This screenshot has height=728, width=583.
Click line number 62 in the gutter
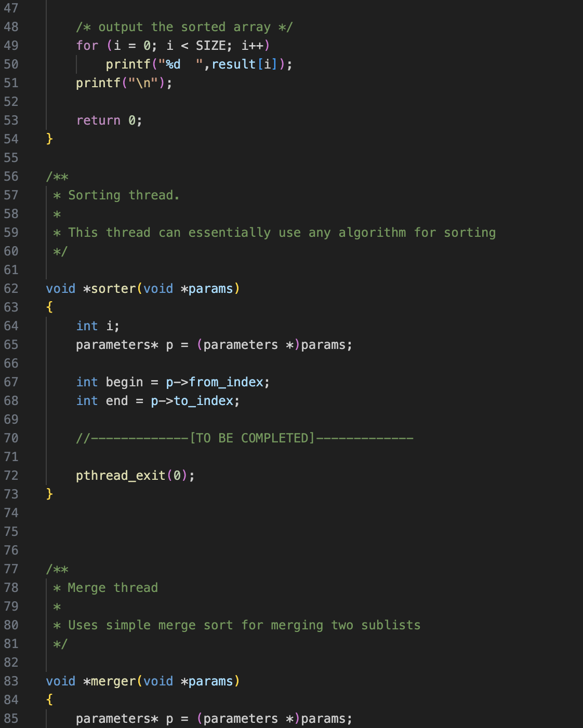point(11,289)
